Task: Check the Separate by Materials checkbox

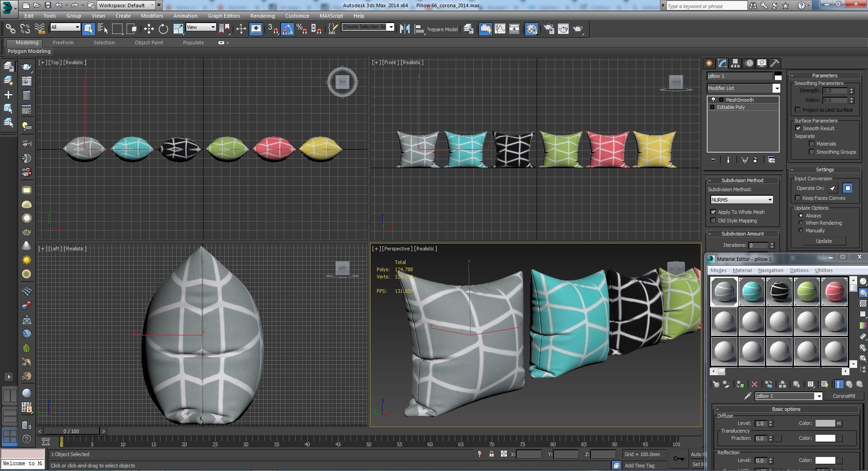Action: click(x=811, y=144)
